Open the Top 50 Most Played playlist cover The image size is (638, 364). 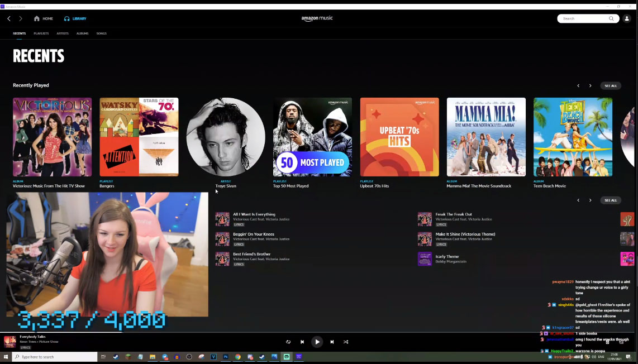312,137
